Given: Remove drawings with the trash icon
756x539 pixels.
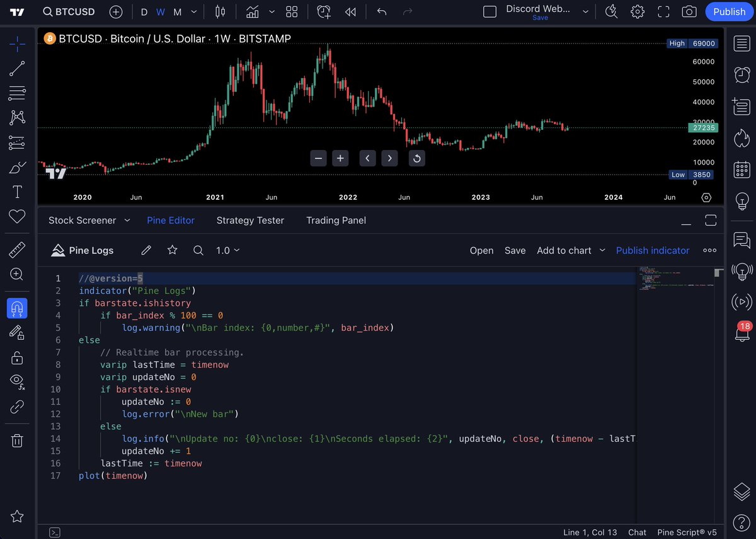Looking at the screenshot, I should (x=17, y=440).
